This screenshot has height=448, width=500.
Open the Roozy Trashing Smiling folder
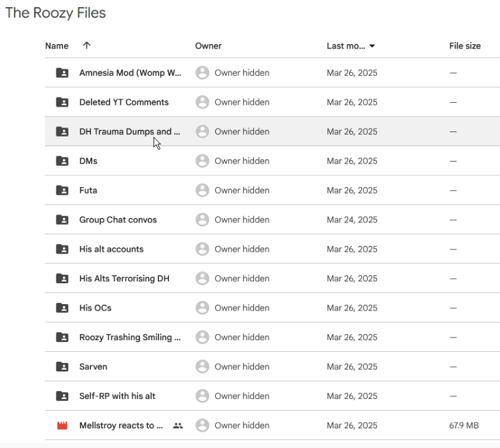[130, 337]
